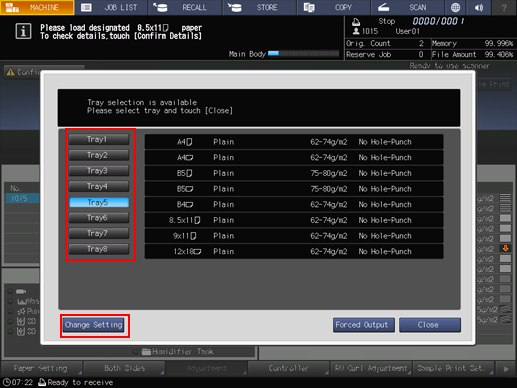Select Tray8

99,249
